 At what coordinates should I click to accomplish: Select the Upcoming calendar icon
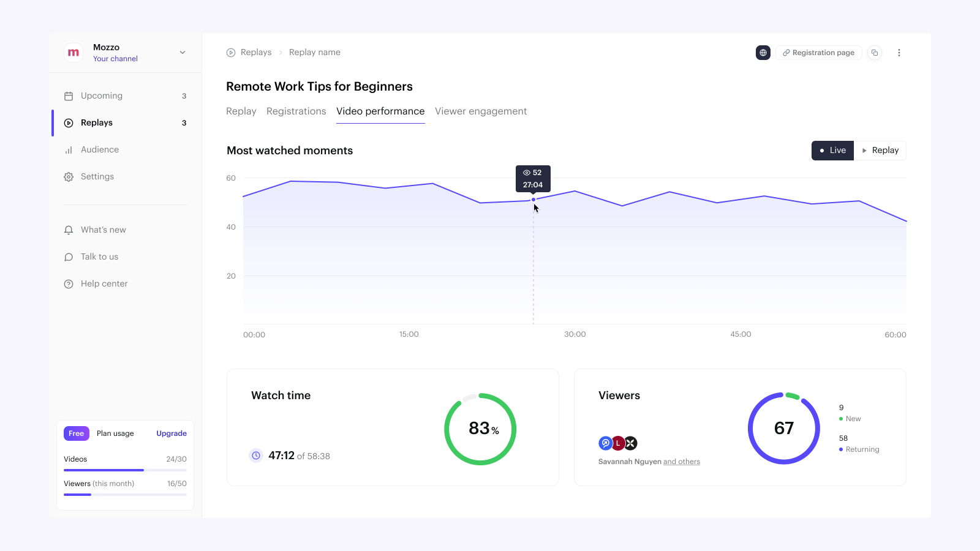[x=69, y=96]
